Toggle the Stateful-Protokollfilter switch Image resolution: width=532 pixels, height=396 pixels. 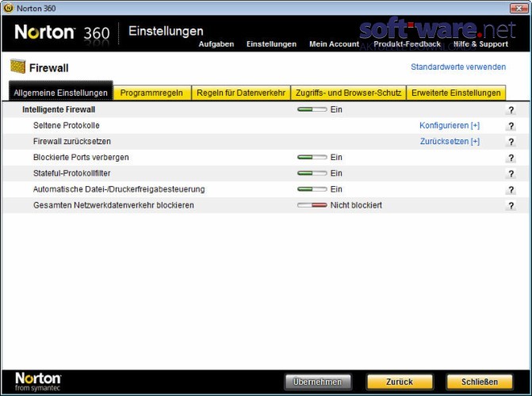312,173
